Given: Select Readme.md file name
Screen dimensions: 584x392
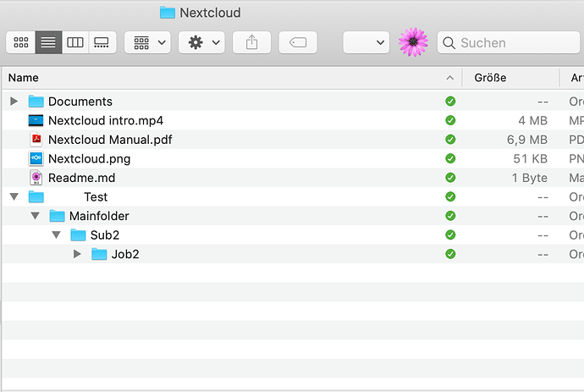Looking at the screenshot, I should point(81,178).
